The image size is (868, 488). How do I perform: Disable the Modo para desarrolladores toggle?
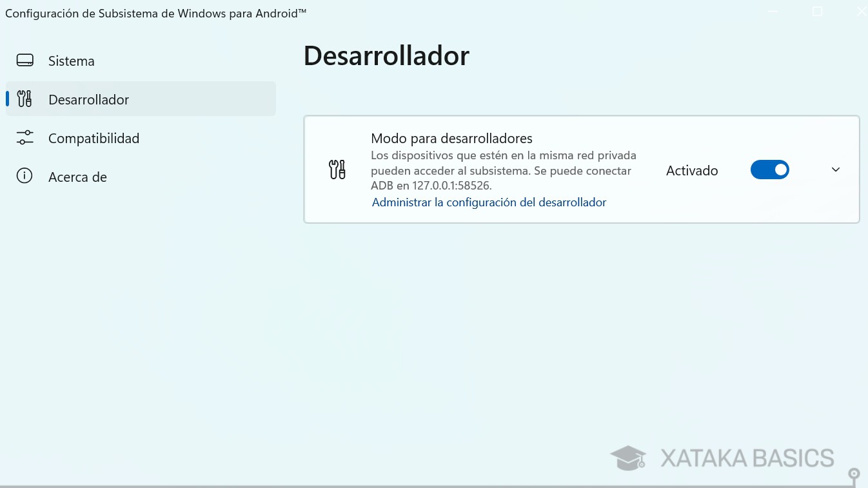tap(770, 170)
